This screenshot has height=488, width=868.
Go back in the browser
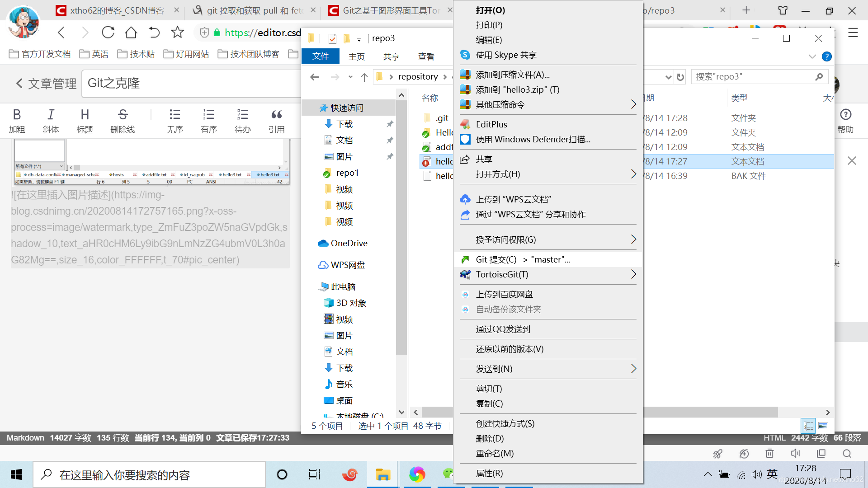pyautogui.click(x=62, y=32)
